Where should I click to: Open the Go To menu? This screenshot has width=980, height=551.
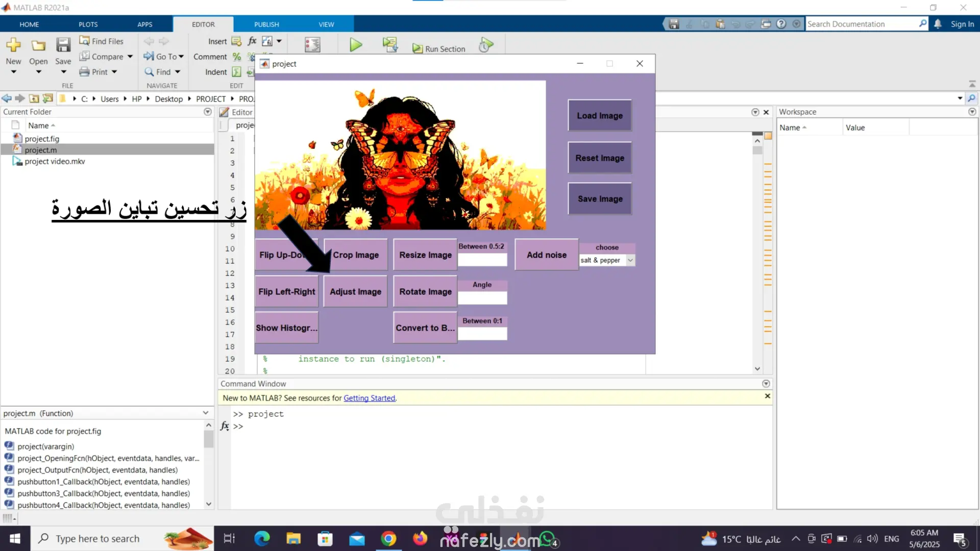[x=164, y=56]
